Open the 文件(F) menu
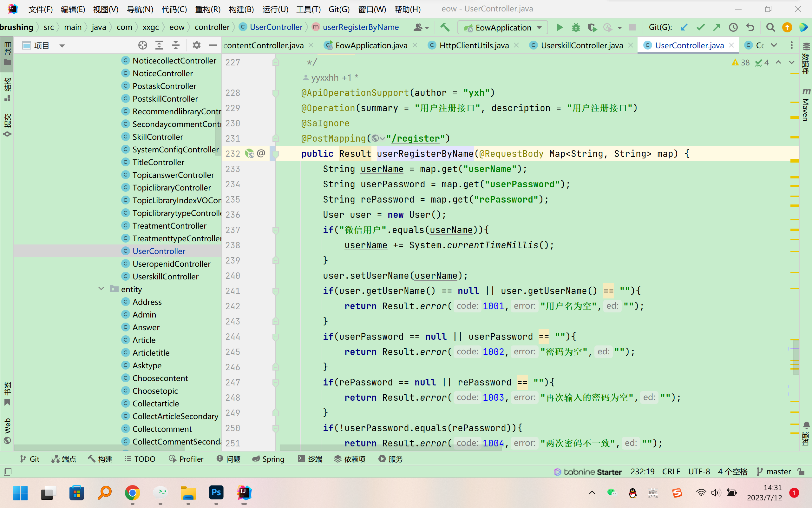The width and height of the screenshot is (812, 508). [40, 9]
